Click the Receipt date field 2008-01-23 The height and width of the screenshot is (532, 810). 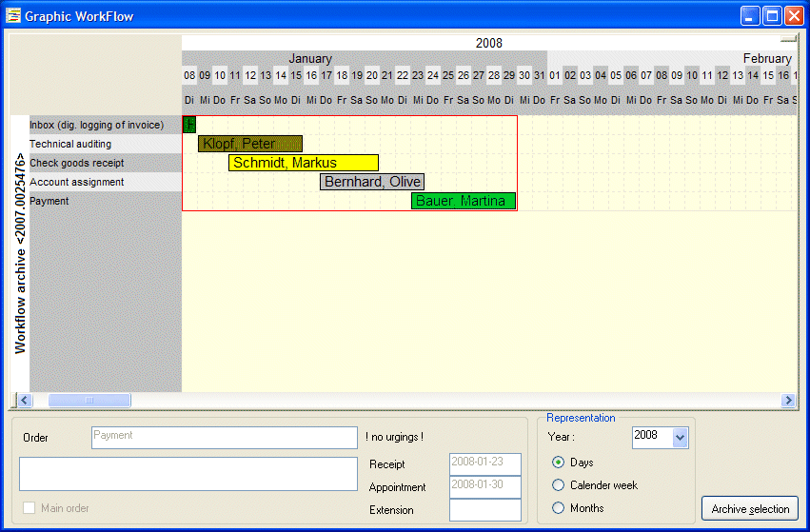(x=485, y=463)
